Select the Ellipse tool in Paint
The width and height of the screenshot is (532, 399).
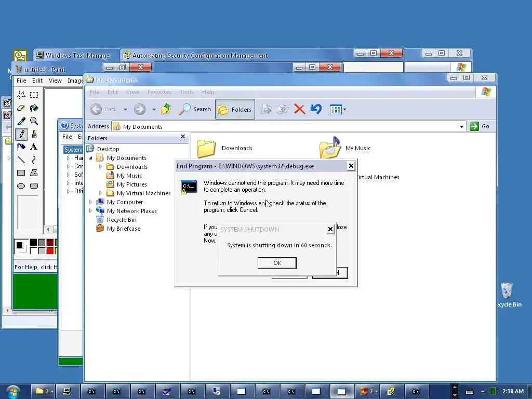21,186
